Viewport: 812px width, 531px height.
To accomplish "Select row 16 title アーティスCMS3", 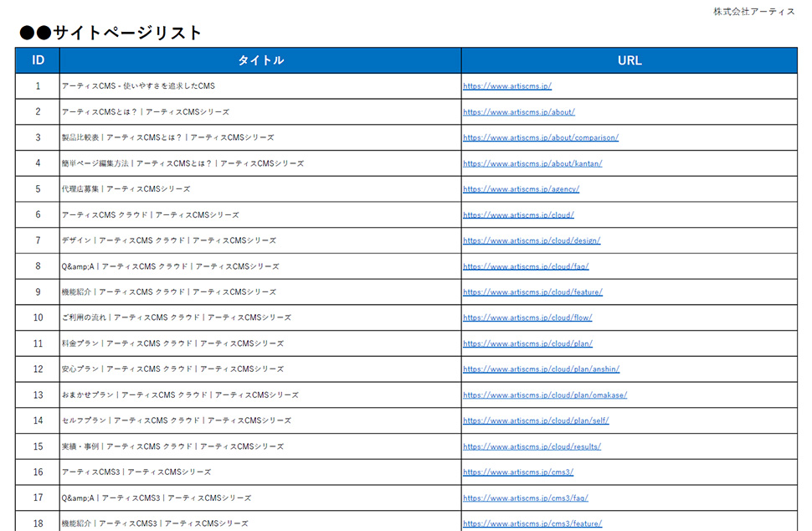I will pyautogui.click(x=260, y=472).
